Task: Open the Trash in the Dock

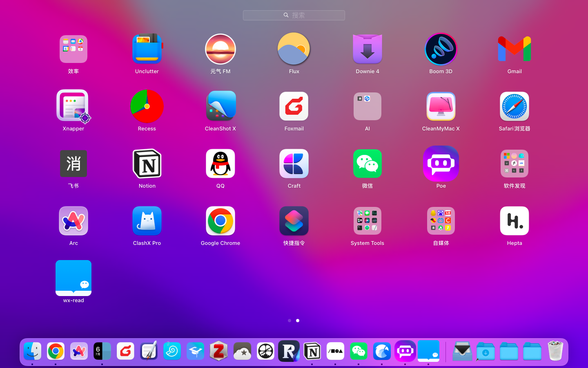Action: point(555,351)
